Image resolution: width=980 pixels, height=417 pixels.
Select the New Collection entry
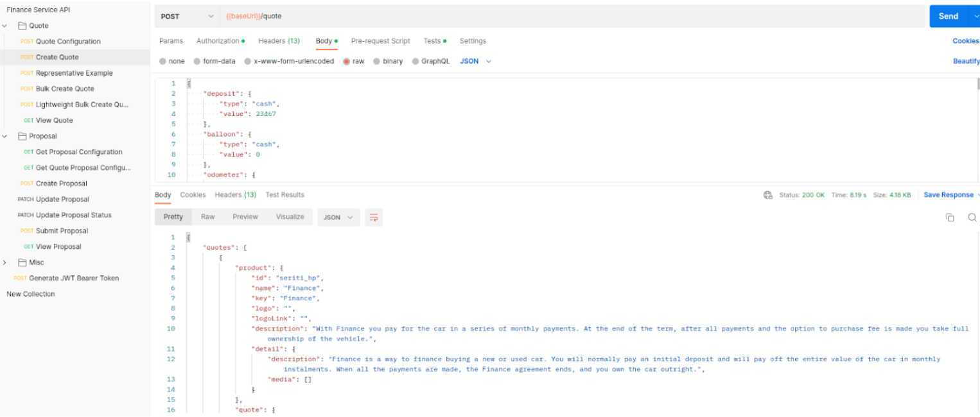click(31, 294)
